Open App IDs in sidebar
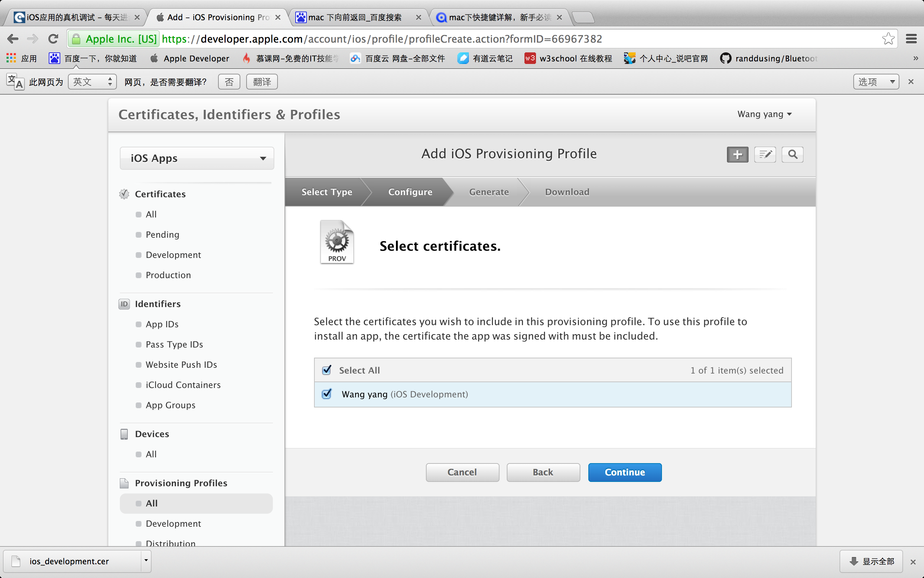This screenshot has height=578, width=924. [x=162, y=324]
